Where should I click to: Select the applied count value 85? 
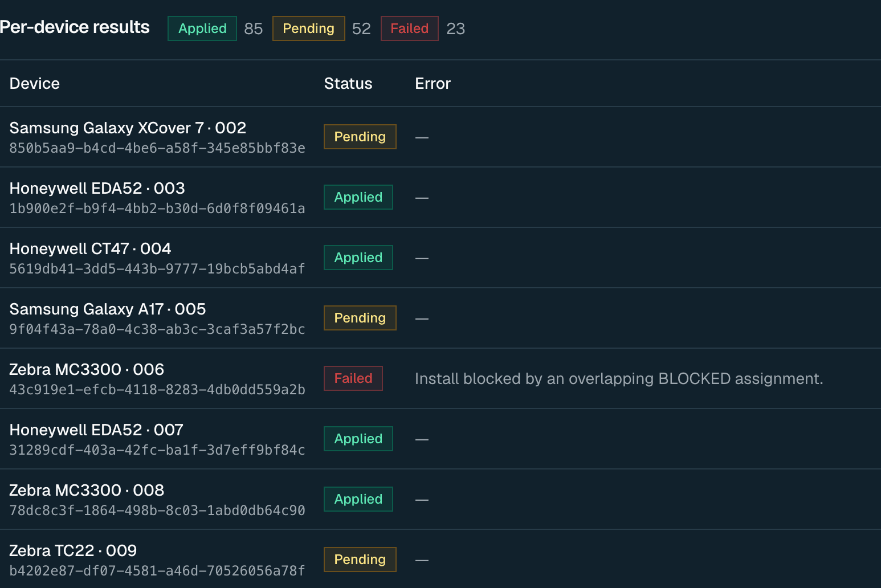click(254, 28)
